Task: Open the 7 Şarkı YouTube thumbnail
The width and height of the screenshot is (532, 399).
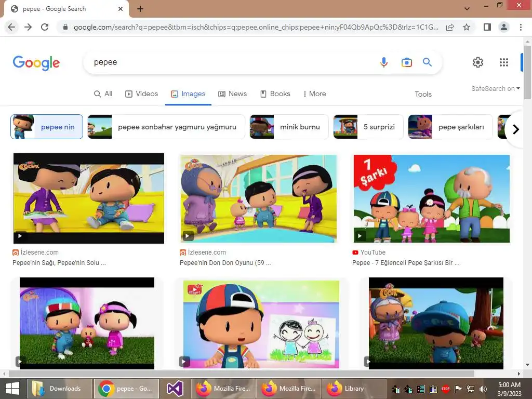Action: (432, 198)
